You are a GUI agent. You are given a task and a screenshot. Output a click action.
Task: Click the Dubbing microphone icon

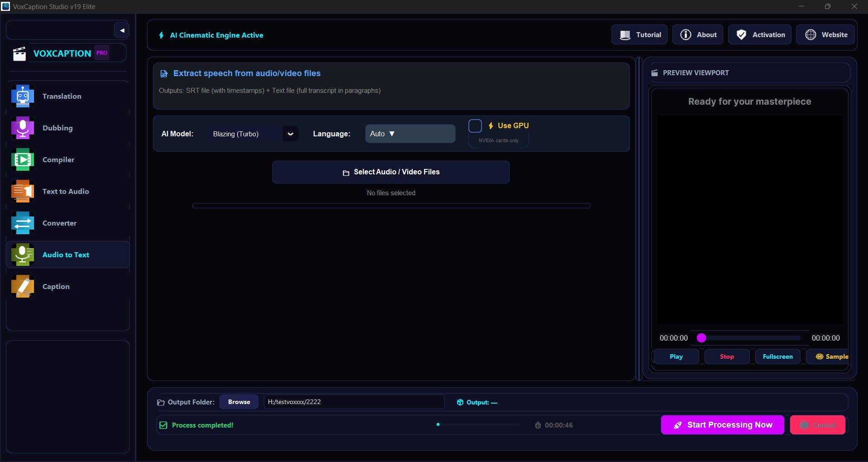(x=23, y=128)
